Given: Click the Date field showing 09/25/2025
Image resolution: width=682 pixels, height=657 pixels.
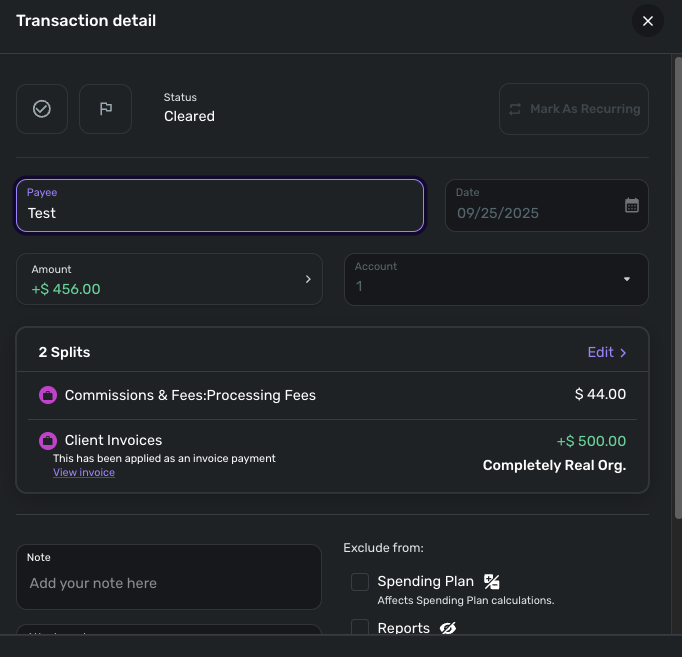Looking at the screenshot, I should (530, 212).
